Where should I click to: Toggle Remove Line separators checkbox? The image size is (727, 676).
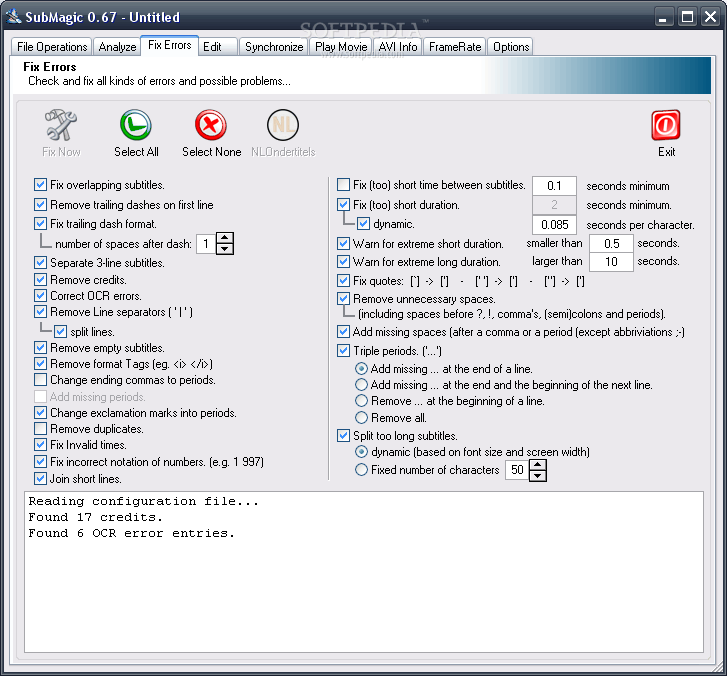click(x=40, y=312)
